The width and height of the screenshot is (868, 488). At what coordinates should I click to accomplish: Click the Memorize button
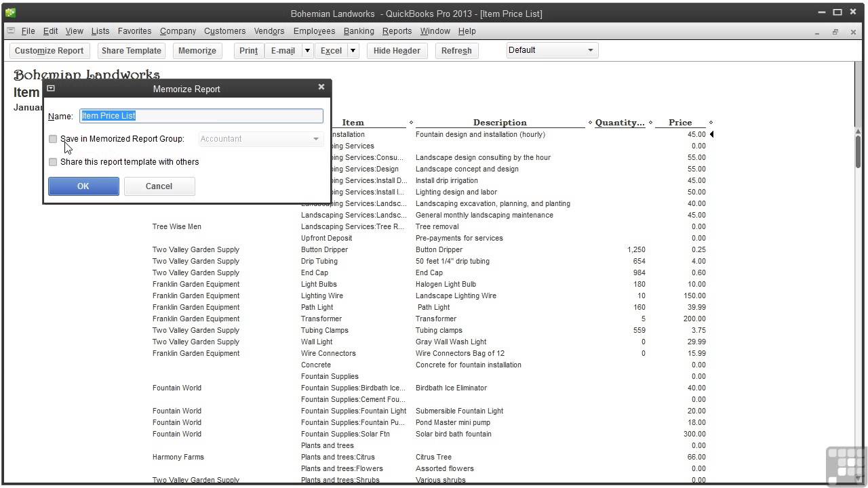pos(197,51)
